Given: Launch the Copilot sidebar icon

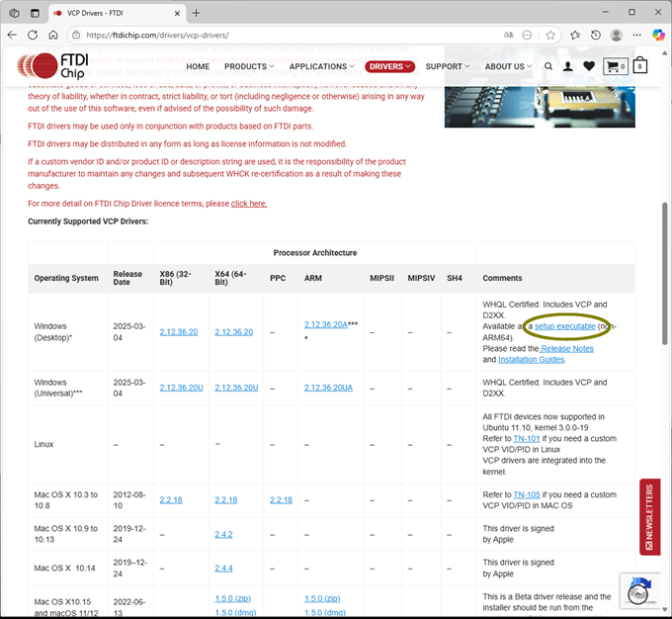Looking at the screenshot, I should click(658, 35).
